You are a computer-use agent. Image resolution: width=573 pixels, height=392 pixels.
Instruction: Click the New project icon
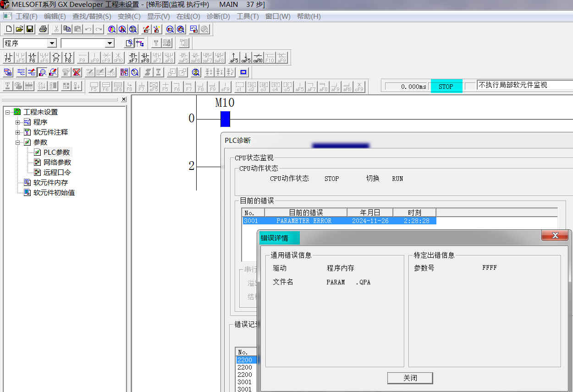pos(9,29)
